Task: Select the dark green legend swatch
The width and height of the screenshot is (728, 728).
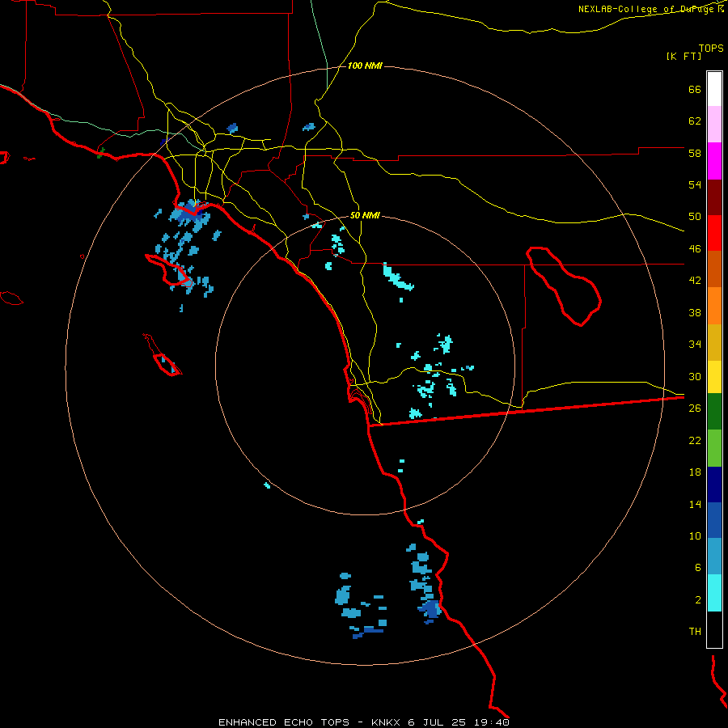Action: coord(714,412)
